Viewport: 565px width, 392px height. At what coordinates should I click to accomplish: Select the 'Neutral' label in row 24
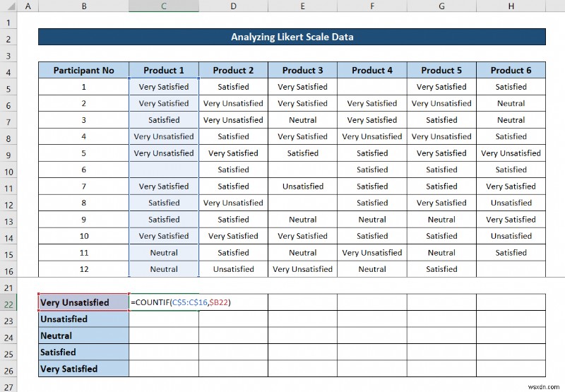point(83,335)
